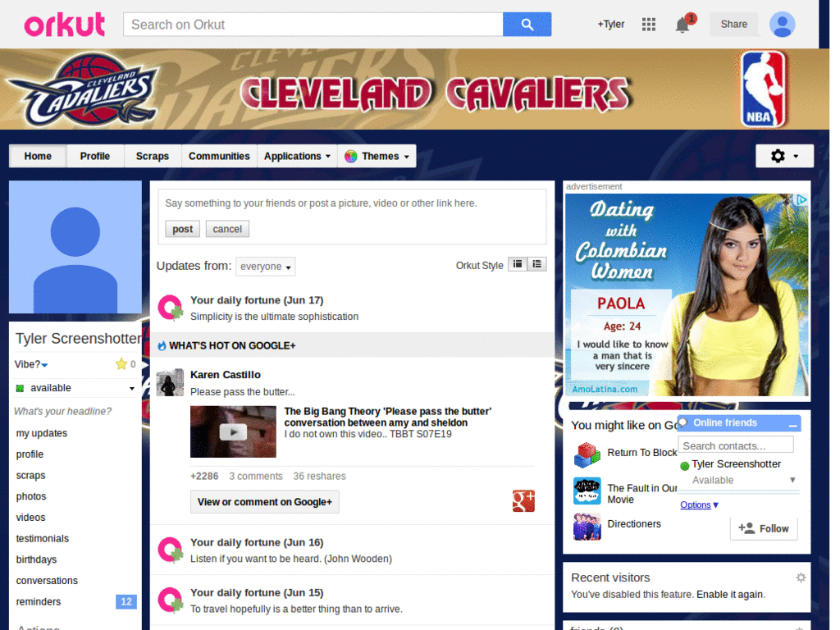Screen dimensions: 840x630
Task: Click the Jun 15 fortune icon
Action: tap(171, 600)
